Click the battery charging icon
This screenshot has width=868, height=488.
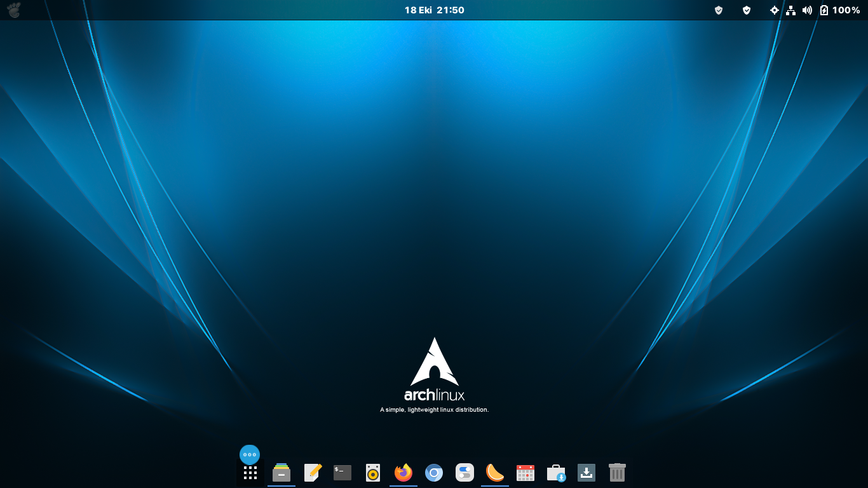click(824, 10)
